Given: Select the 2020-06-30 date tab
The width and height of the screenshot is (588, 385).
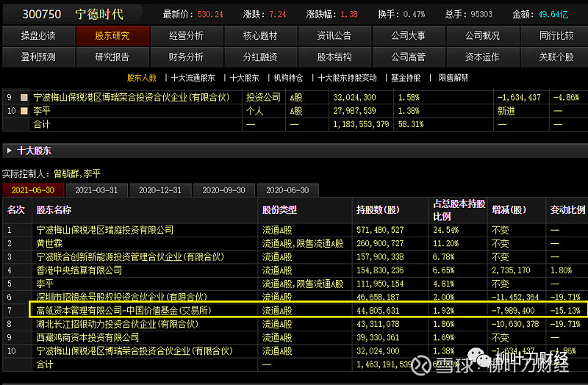Looking at the screenshot, I should coord(287,190).
